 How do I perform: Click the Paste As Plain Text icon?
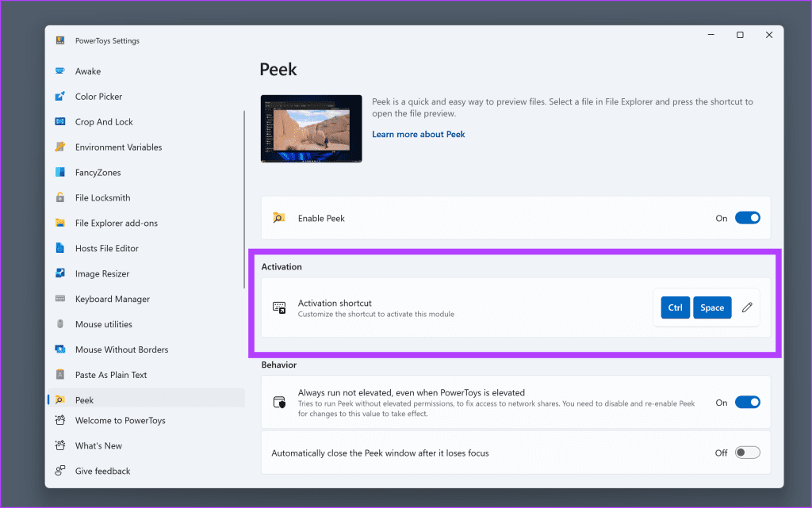point(60,375)
